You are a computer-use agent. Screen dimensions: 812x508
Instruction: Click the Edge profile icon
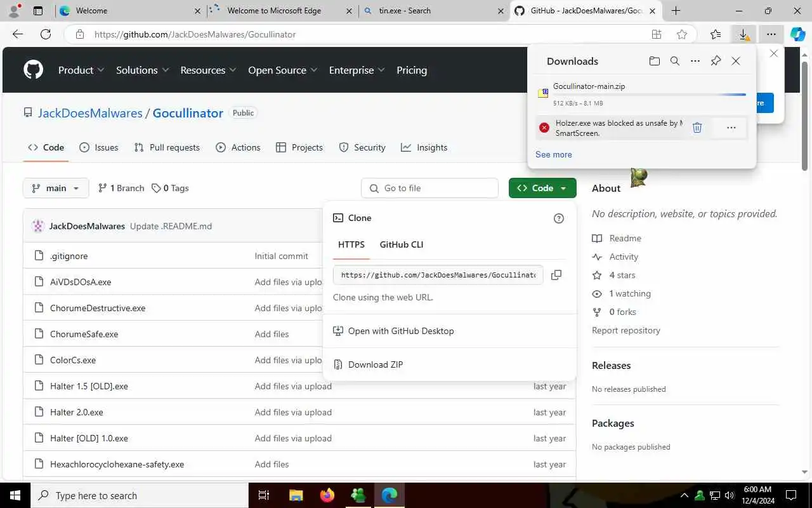[x=14, y=11]
